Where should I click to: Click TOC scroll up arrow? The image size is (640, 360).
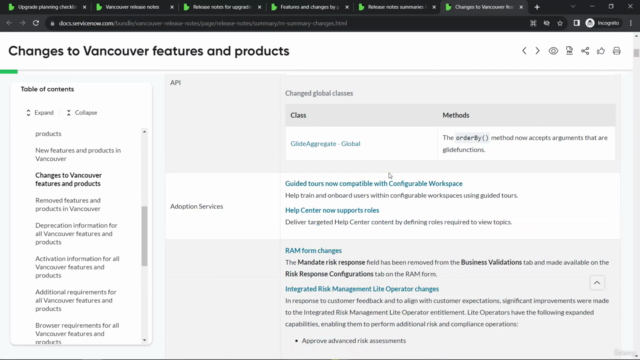click(x=144, y=132)
